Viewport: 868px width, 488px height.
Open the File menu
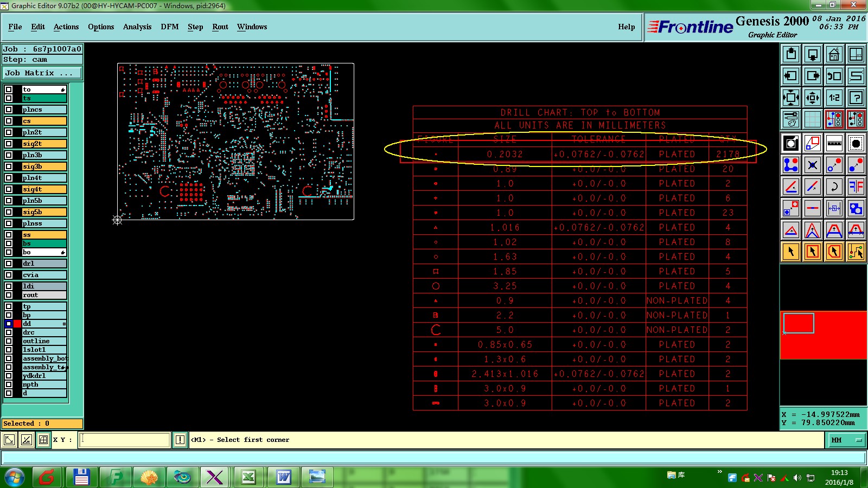(x=15, y=27)
